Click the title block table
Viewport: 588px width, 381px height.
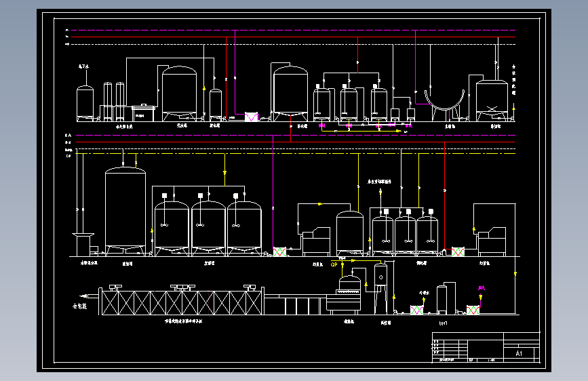(486, 347)
